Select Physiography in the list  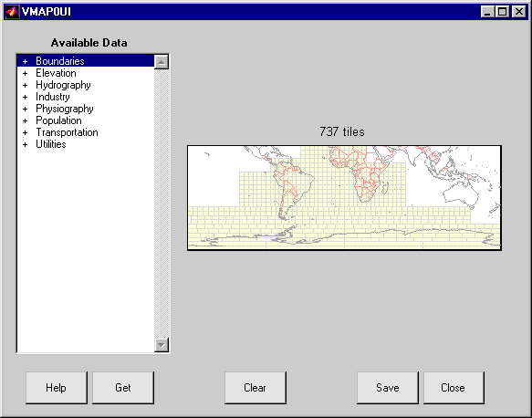coord(65,109)
